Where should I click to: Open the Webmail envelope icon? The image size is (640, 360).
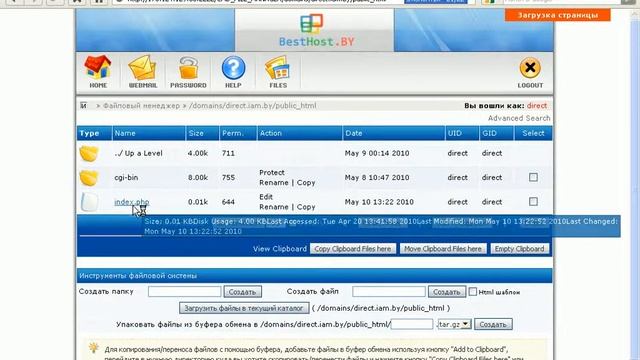point(143,71)
